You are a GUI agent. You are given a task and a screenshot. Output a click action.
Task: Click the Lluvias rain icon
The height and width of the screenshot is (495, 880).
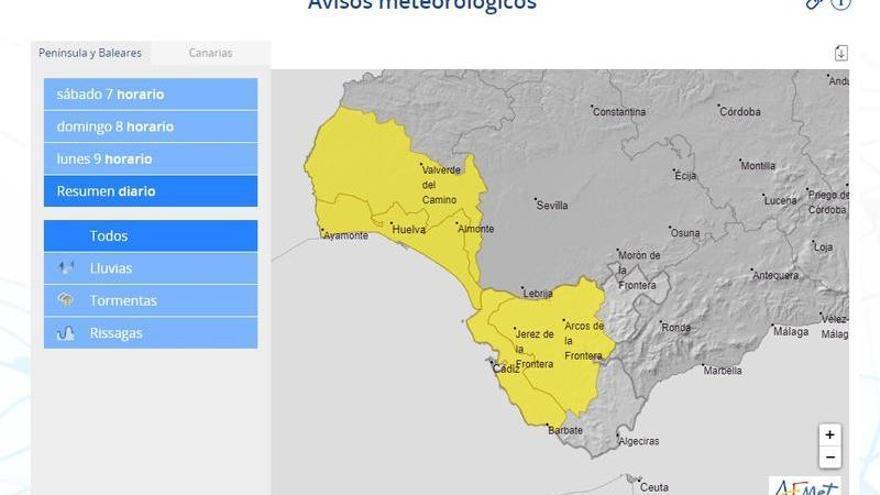(x=66, y=268)
